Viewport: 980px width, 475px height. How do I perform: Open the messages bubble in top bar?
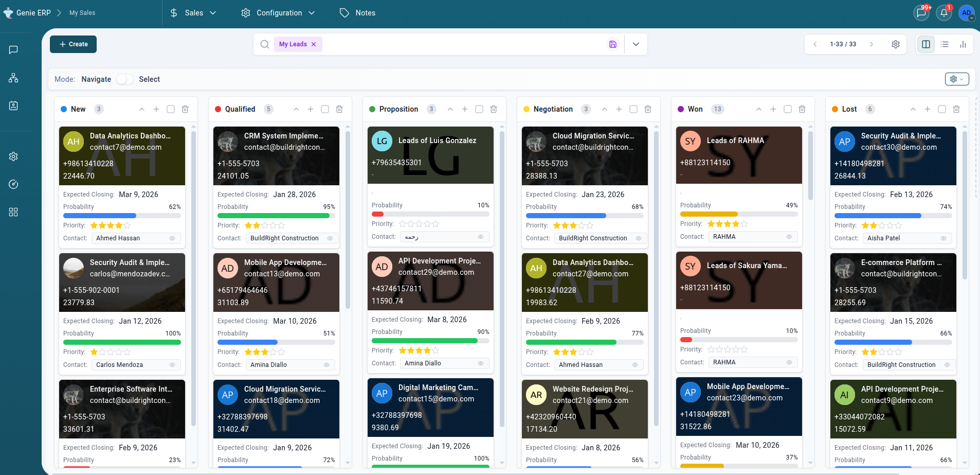(x=920, y=13)
